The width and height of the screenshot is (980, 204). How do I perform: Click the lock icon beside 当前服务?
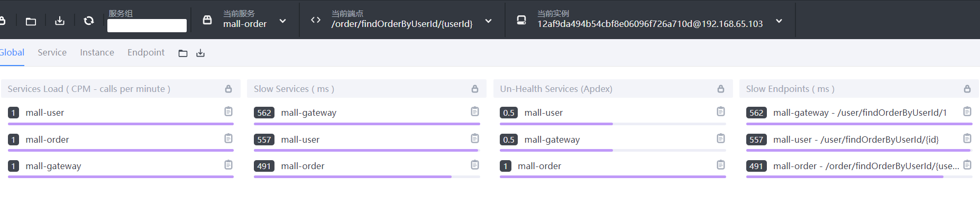207,20
